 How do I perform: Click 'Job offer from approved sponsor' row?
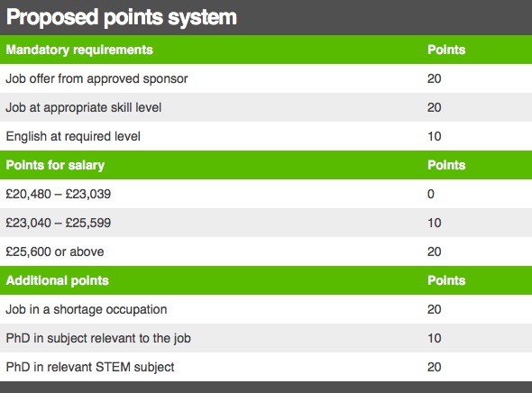pos(266,78)
